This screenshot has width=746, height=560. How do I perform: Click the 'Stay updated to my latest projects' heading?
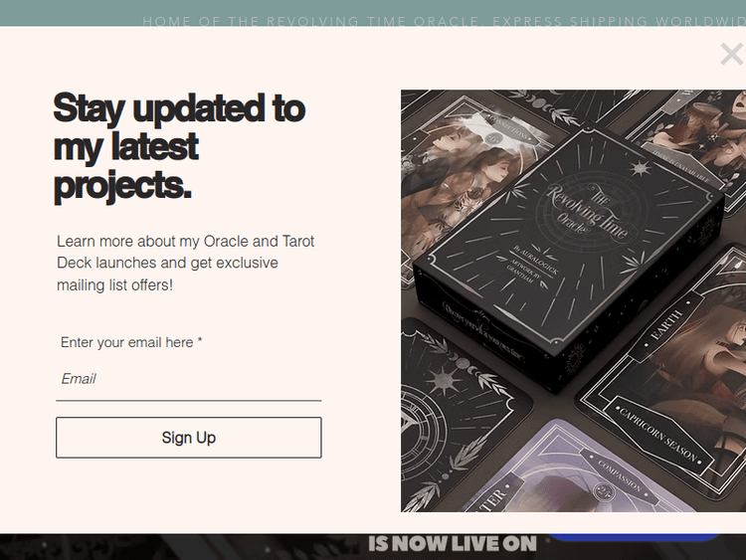tap(179, 146)
